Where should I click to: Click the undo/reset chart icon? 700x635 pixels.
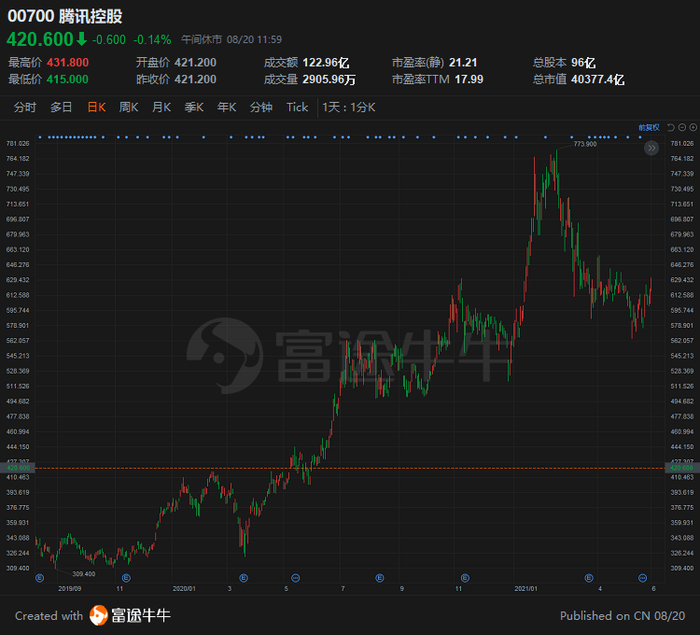click(x=671, y=128)
